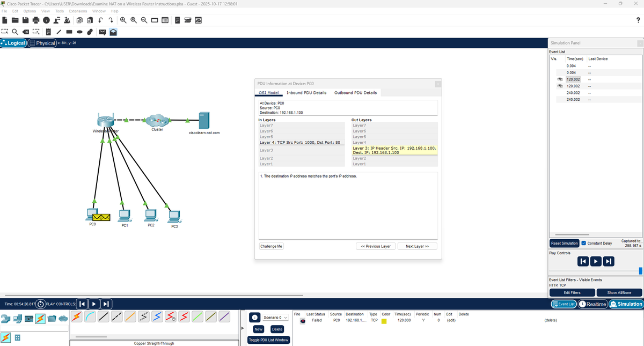The height and width of the screenshot is (346, 644).
Task: Select the dashed Copper Cross-Over cable
Action: pyautogui.click(x=117, y=316)
